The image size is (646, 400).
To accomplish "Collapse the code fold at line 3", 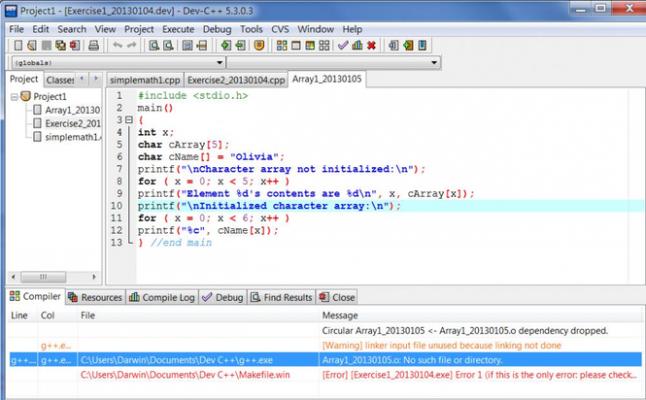I will coord(129,120).
